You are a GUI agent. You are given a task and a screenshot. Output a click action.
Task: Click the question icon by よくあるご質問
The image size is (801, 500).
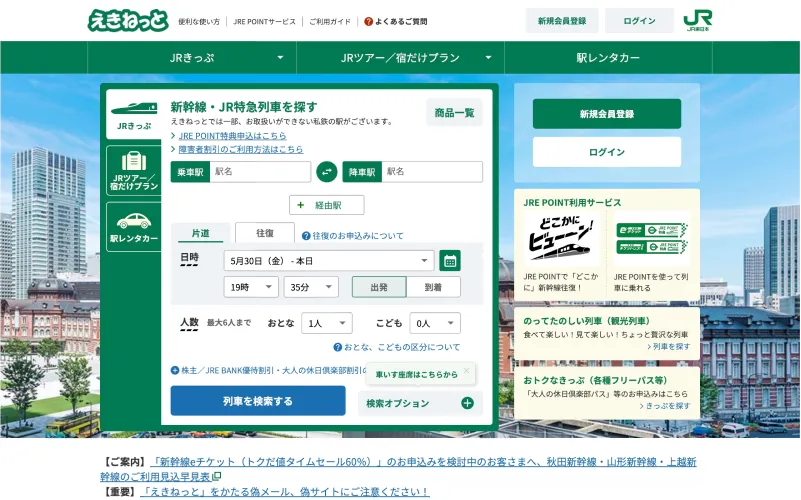pos(368,21)
